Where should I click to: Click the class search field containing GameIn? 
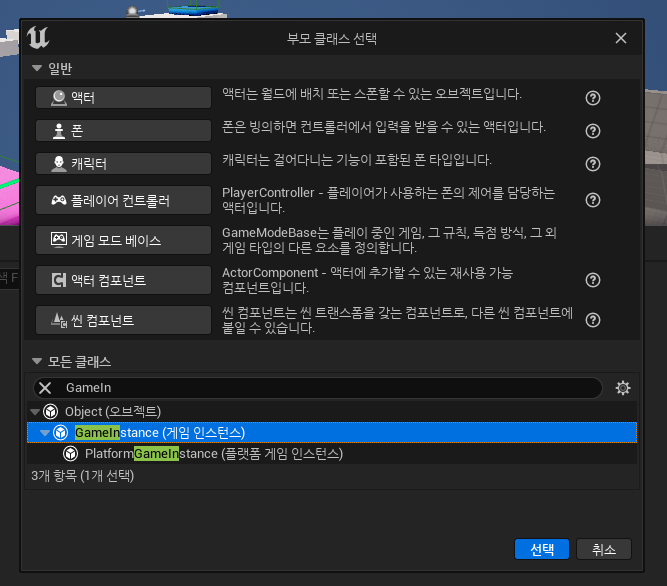tap(318, 388)
